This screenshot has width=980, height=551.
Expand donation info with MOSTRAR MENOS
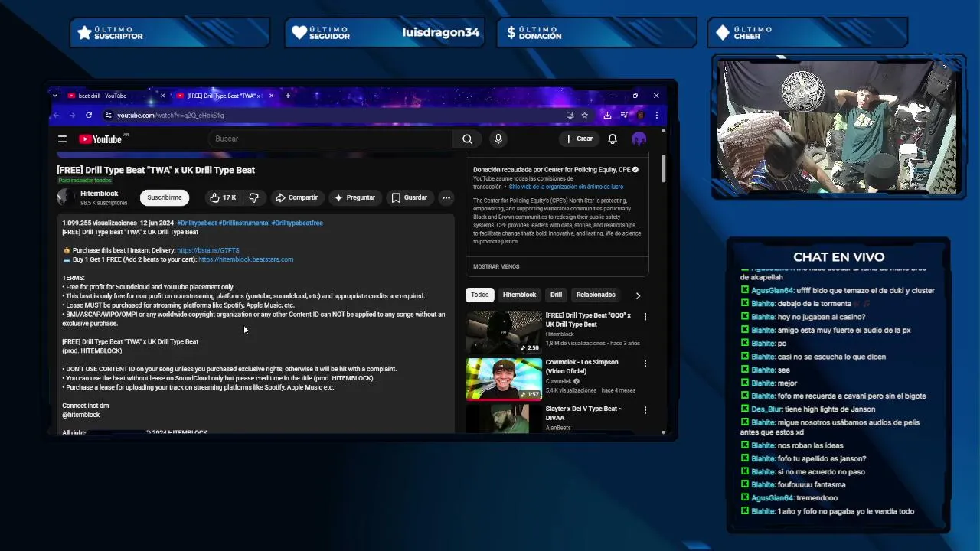[x=496, y=266]
